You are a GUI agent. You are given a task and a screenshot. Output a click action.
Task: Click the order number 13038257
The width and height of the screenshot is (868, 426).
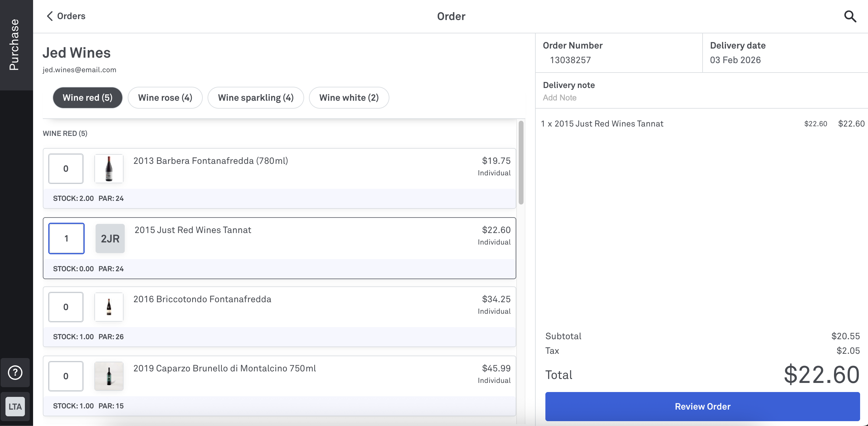[570, 60]
